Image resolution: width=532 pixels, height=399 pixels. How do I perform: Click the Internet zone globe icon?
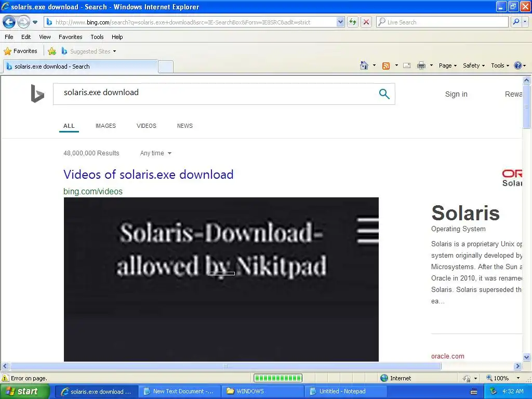[x=384, y=378]
